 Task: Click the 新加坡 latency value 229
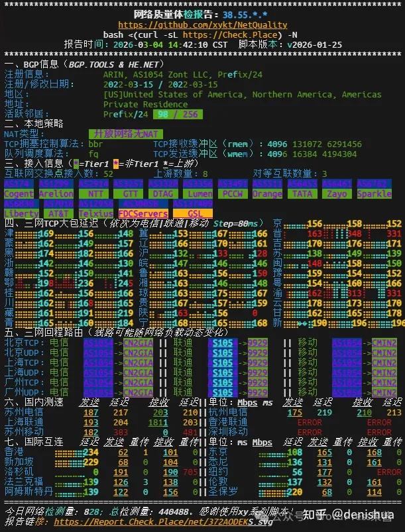click(x=91, y=462)
